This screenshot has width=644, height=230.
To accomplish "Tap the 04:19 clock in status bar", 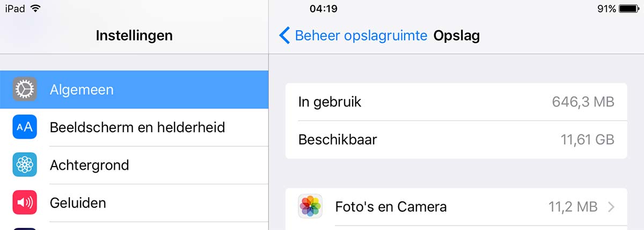I will [324, 9].
